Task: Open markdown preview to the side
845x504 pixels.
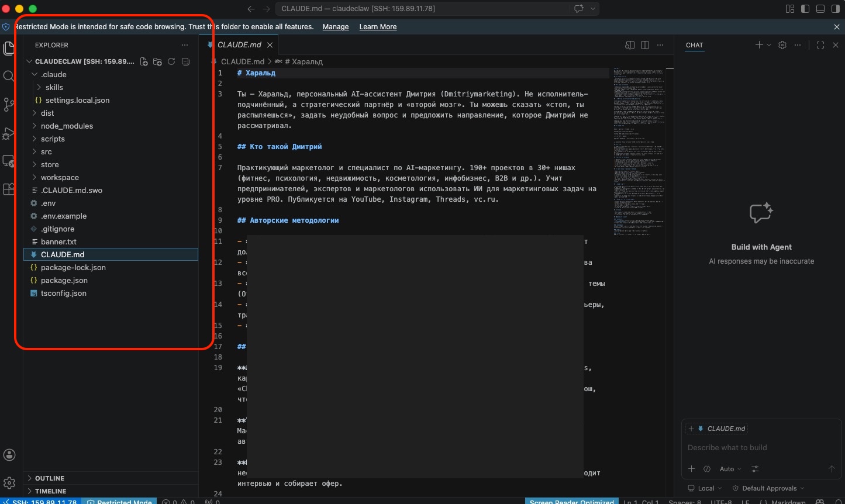Action: [630, 45]
